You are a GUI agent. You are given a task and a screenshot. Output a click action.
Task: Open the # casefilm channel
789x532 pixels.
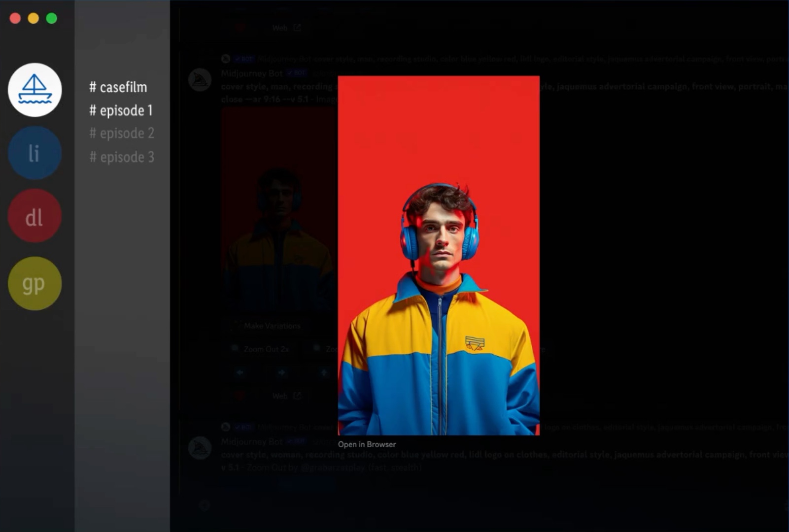click(118, 87)
